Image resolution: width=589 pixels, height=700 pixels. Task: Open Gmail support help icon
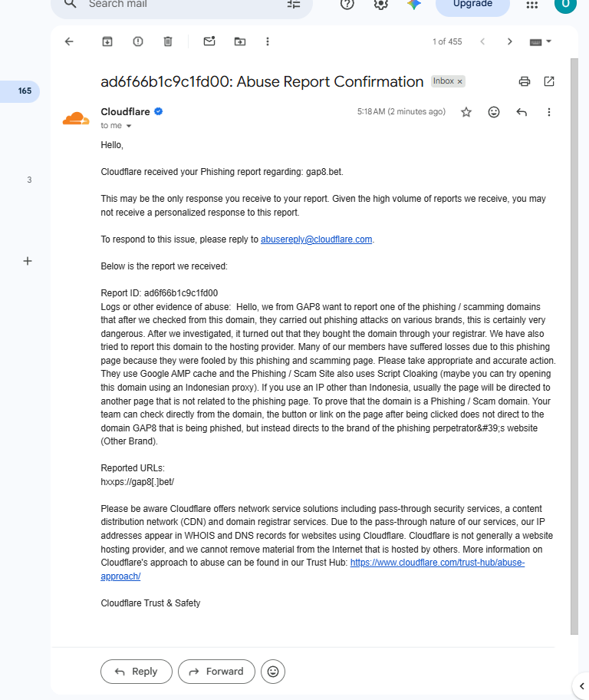347,4
